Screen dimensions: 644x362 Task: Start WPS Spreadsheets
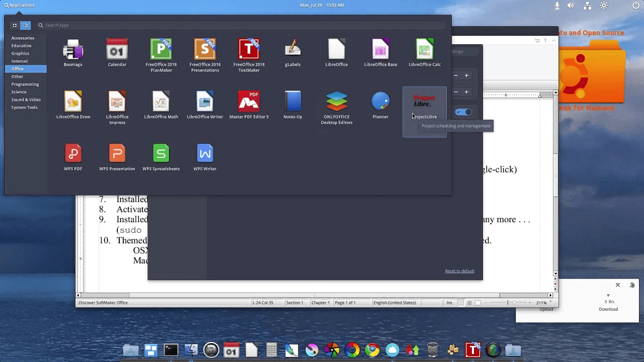(161, 158)
